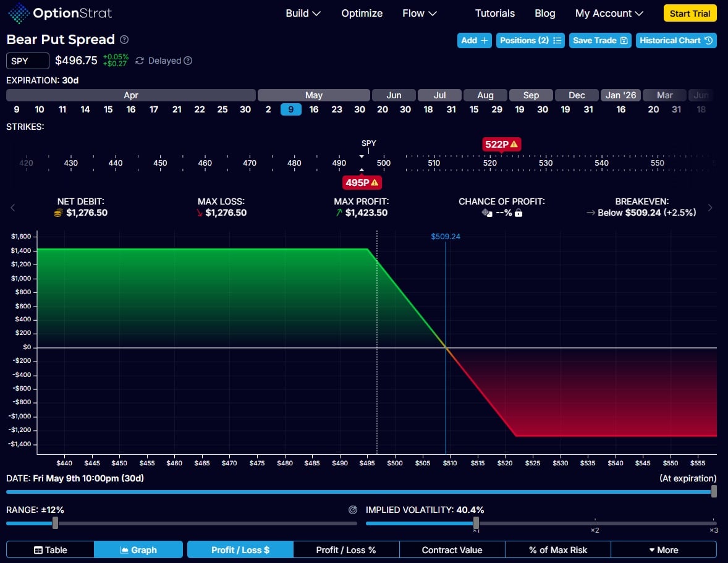Click the lock icon under Chance of Profit

(518, 213)
